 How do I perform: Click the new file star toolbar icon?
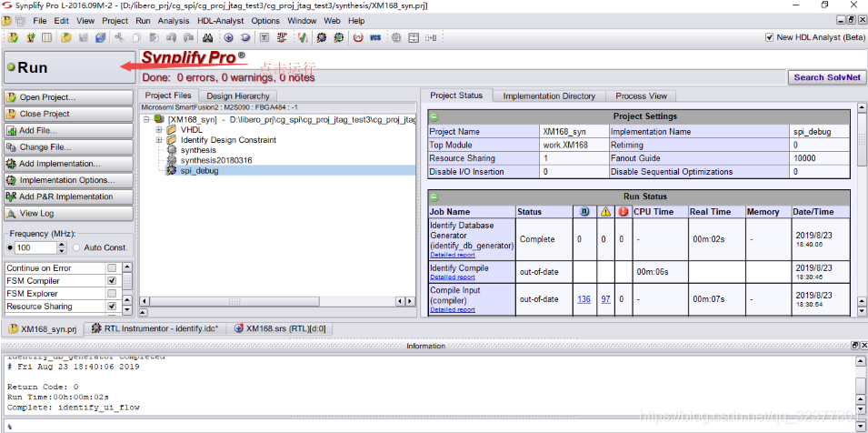click(31, 37)
